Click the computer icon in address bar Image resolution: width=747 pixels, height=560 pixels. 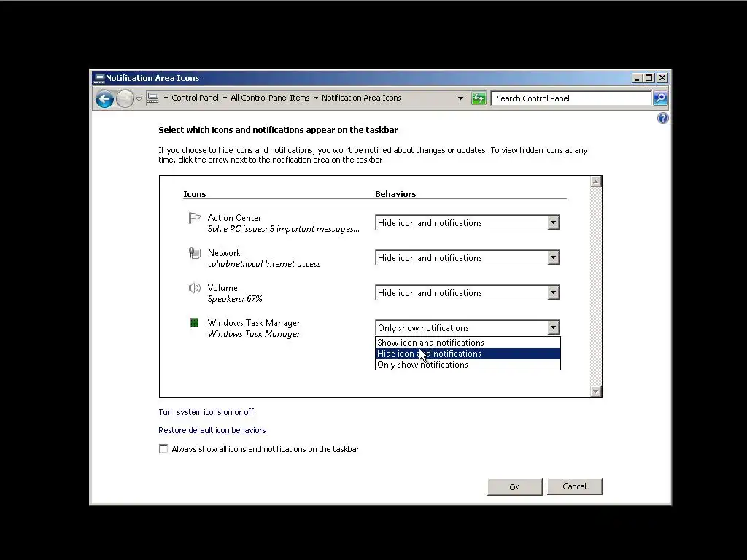pyautogui.click(x=152, y=98)
